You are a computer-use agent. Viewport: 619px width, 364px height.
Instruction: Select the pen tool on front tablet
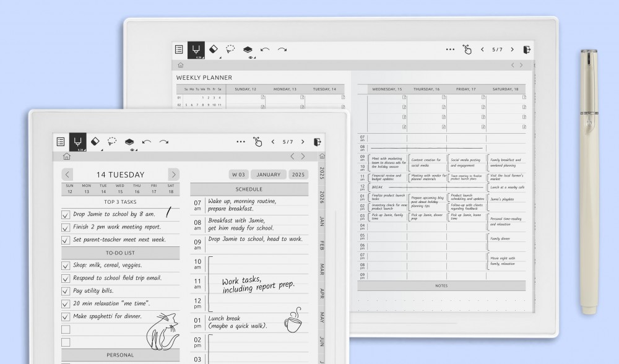coord(78,142)
